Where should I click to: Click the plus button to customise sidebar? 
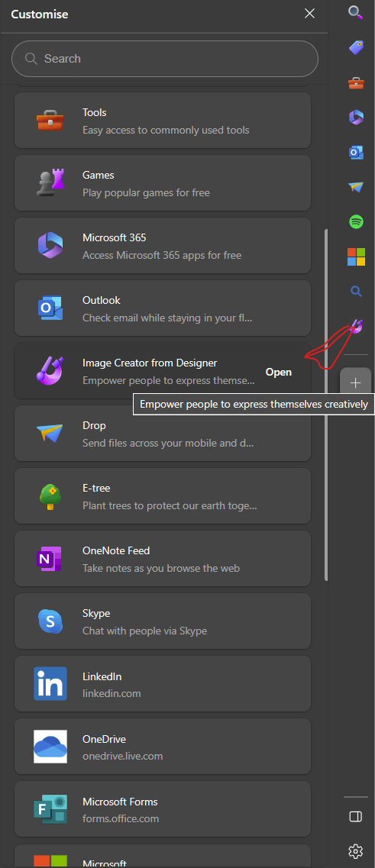[356, 382]
